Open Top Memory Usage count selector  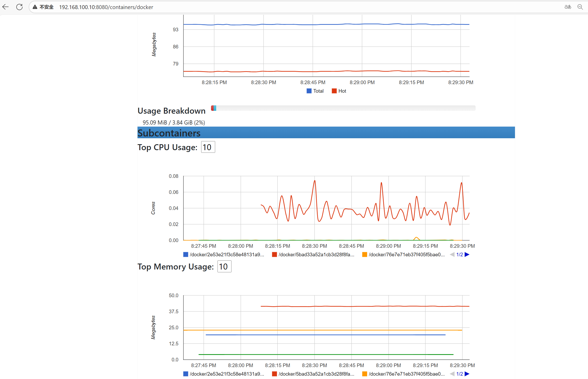(224, 266)
